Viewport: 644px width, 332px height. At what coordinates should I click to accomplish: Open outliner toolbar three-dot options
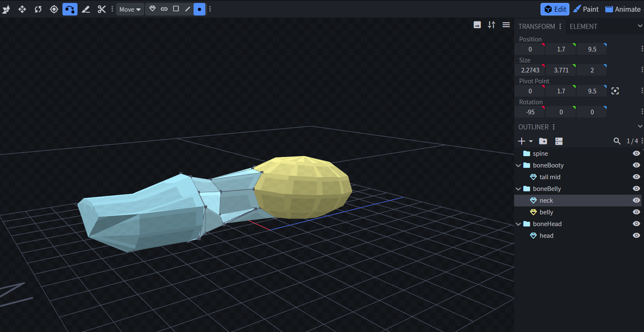pos(642,141)
